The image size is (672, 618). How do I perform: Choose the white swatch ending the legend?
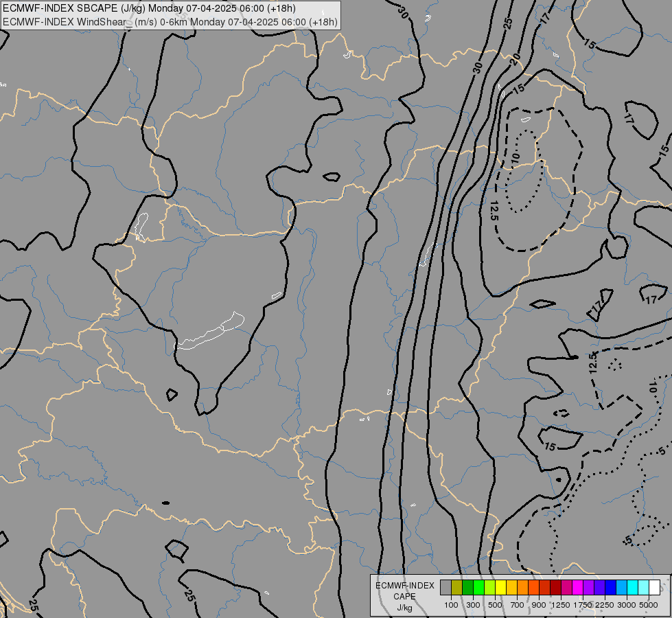(x=654, y=587)
